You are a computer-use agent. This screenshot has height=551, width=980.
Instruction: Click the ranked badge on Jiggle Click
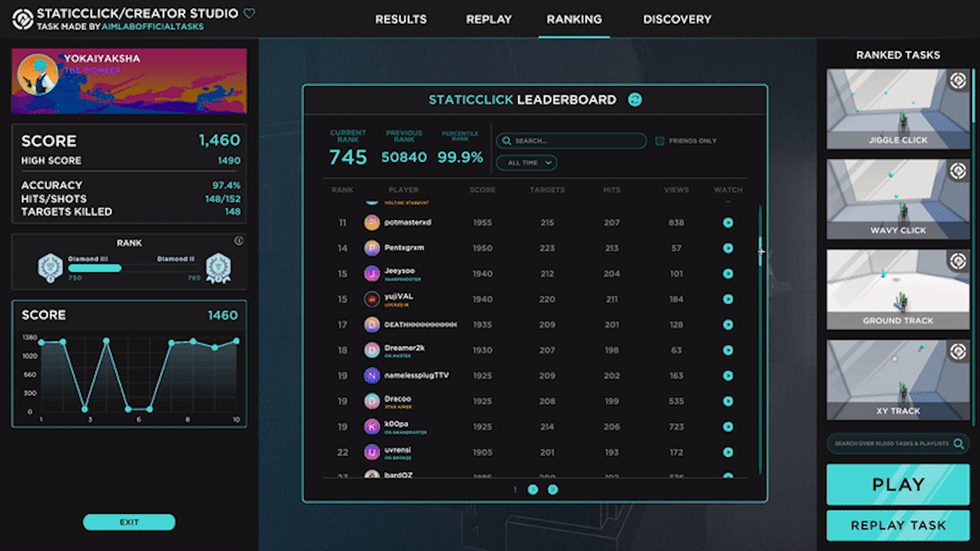[958, 81]
